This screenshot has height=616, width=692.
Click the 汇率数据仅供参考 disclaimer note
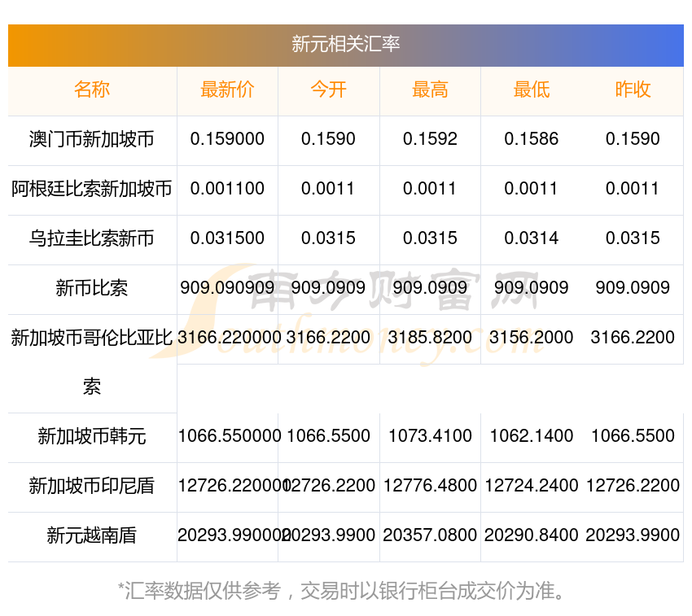point(341,591)
